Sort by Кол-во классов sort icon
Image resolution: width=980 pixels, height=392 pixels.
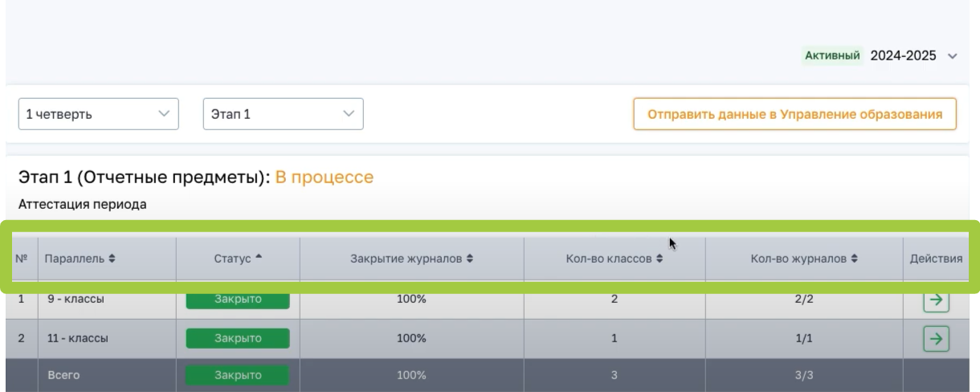(x=658, y=258)
